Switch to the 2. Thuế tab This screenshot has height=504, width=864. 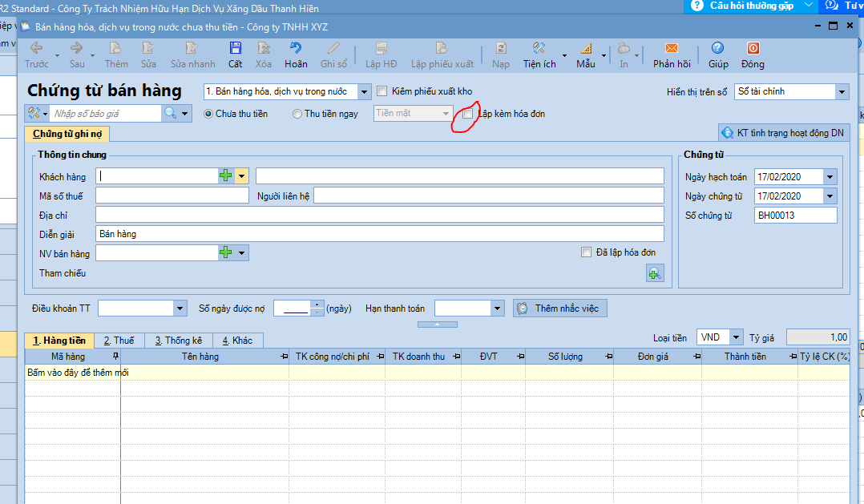[x=119, y=341]
